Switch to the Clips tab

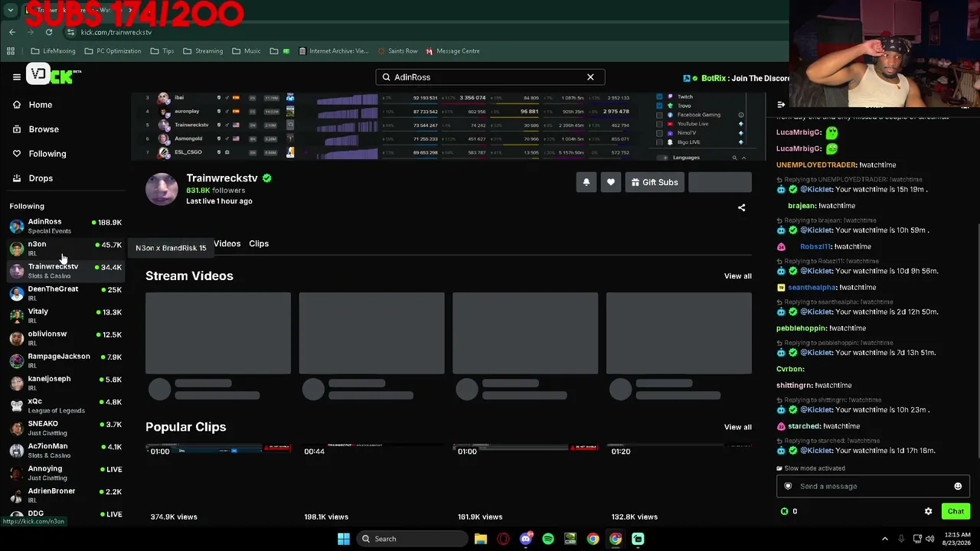[x=259, y=243]
